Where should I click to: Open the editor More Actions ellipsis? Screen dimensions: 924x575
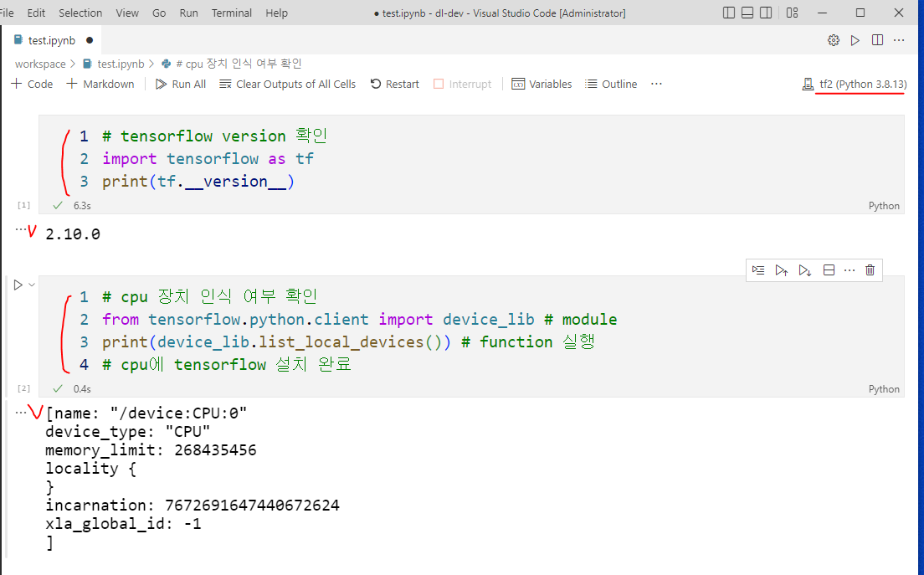[899, 40]
